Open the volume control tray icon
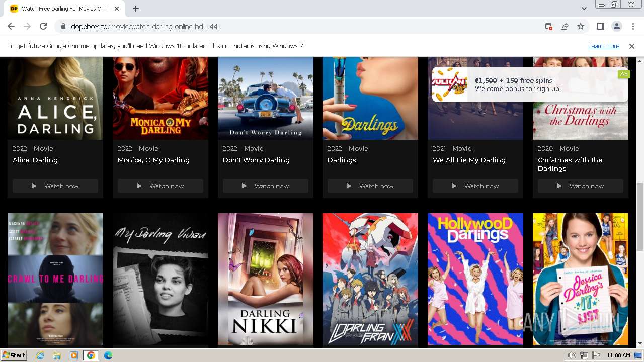 (572, 355)
